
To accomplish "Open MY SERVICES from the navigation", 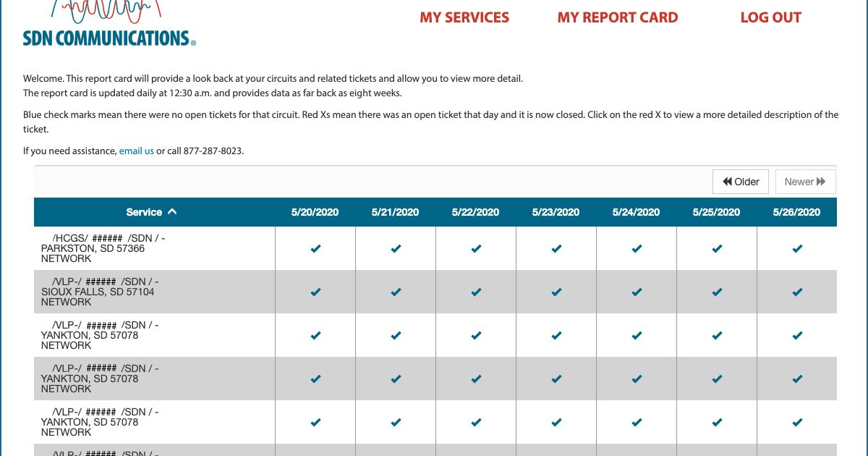I will [x=464, y=17].
